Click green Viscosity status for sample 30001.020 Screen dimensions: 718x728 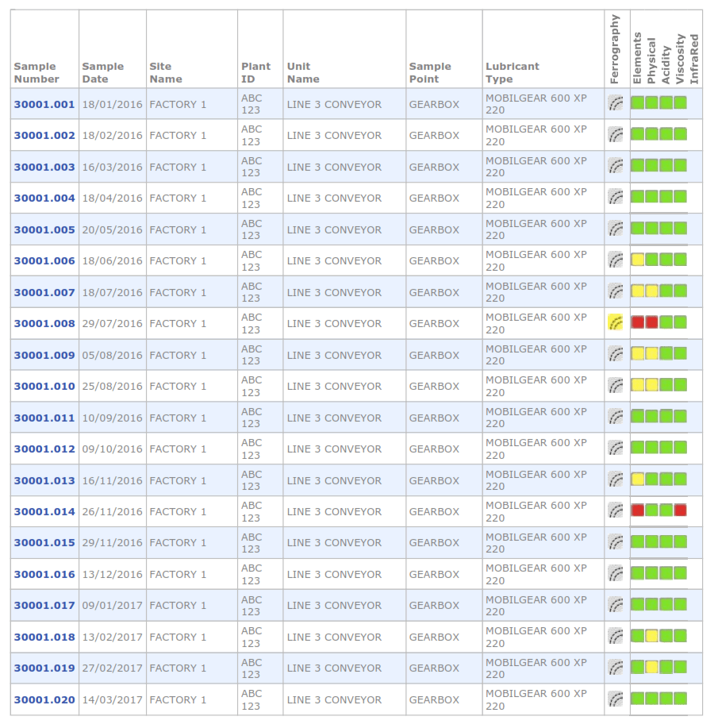pos(681,699)
